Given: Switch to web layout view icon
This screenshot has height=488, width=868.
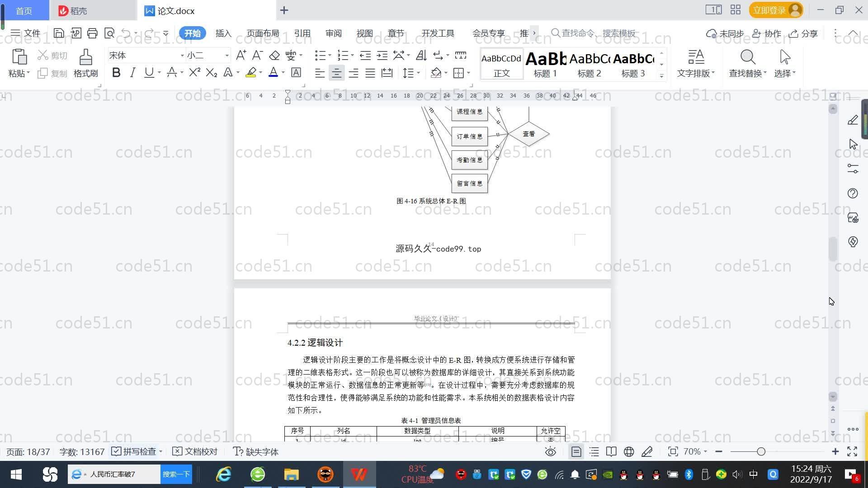Looking at the screenshot, I should [629, 452].
